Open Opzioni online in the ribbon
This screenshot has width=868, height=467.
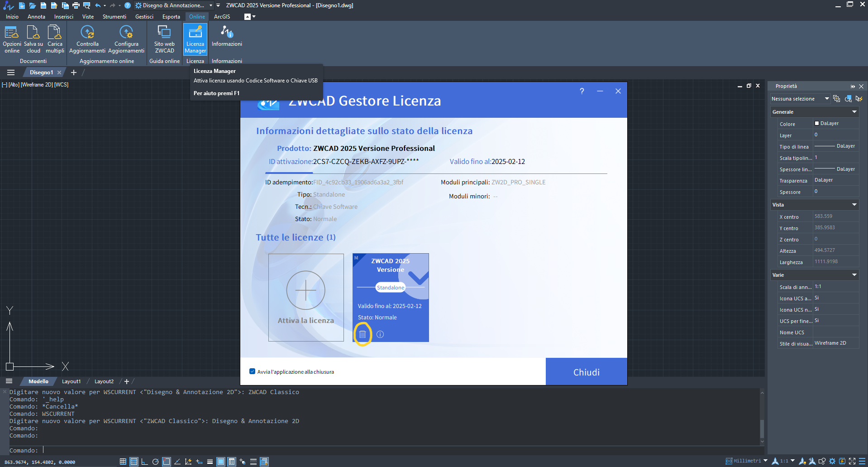[12, 39]
